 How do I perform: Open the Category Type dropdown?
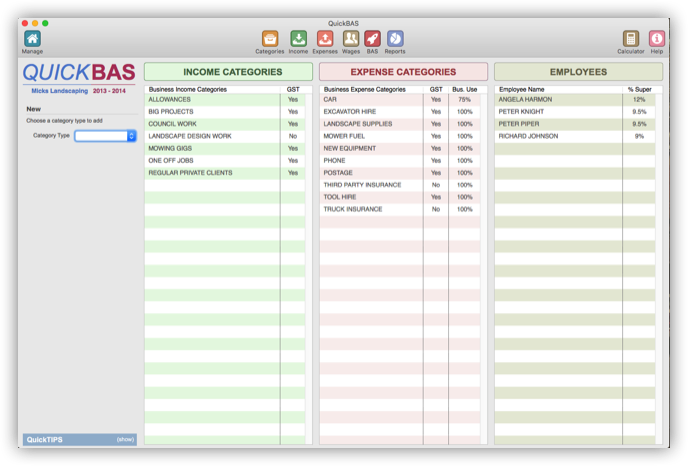105,136
